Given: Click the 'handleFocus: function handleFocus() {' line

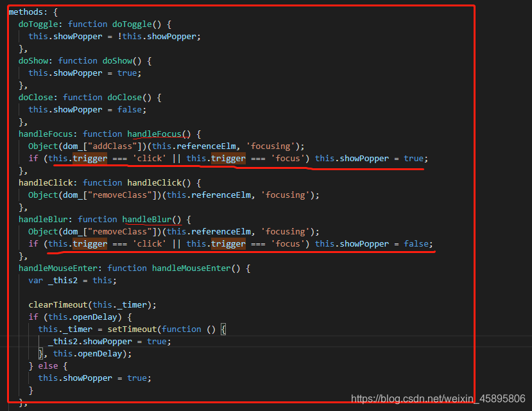Looking at the screenshot, I should pos(110,134).
